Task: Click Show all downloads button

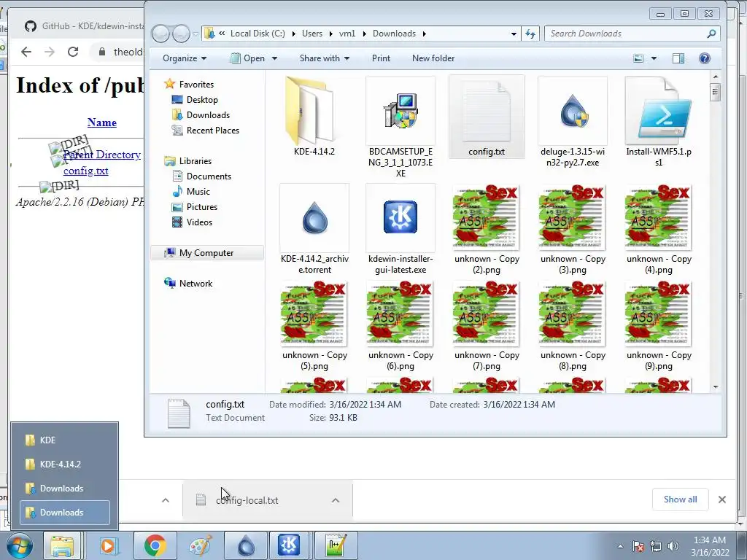Action: coord(680,499)
